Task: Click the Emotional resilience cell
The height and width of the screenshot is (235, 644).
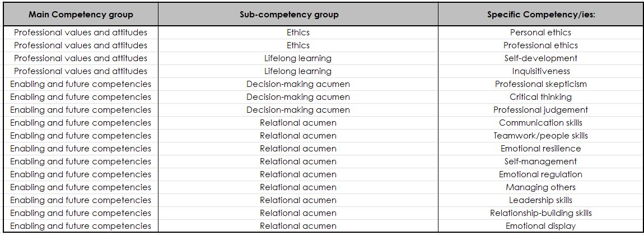Action: [540, 149]
